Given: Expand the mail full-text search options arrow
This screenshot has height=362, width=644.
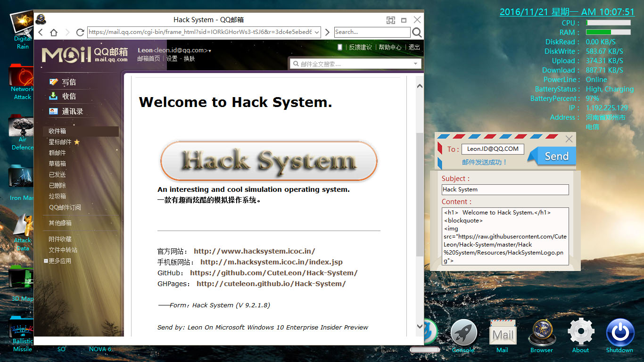Looking at the screenshot, I should (x=415, y=64).
